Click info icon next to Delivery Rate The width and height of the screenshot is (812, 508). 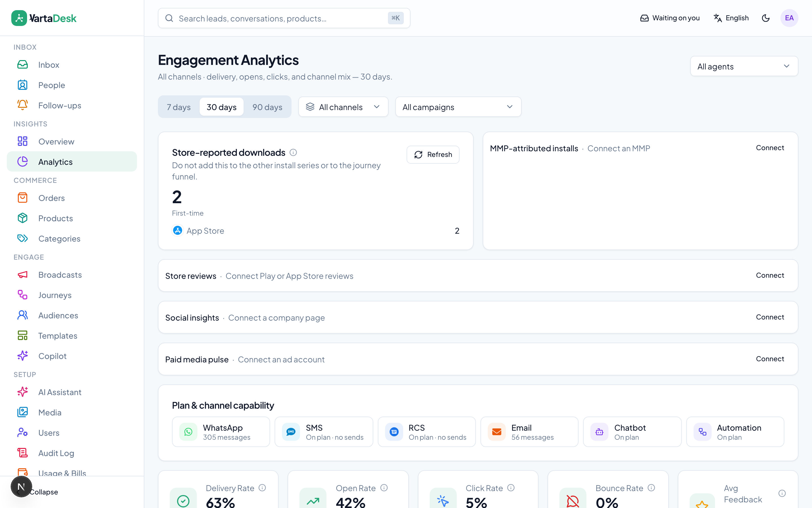tap(262, 488)
